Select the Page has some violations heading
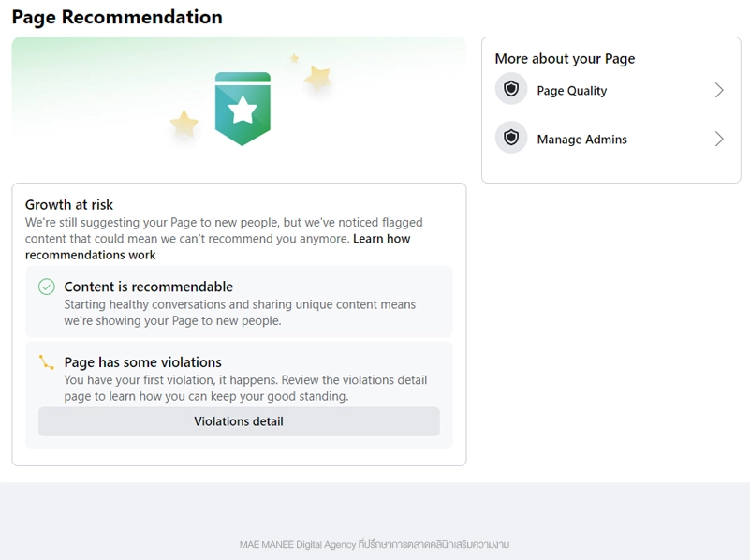This screenshot has height=560, width=750. [142, 362]
